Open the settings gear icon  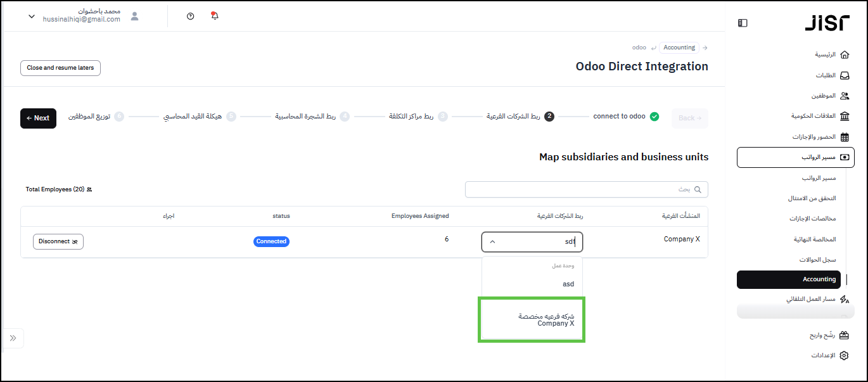844,355
